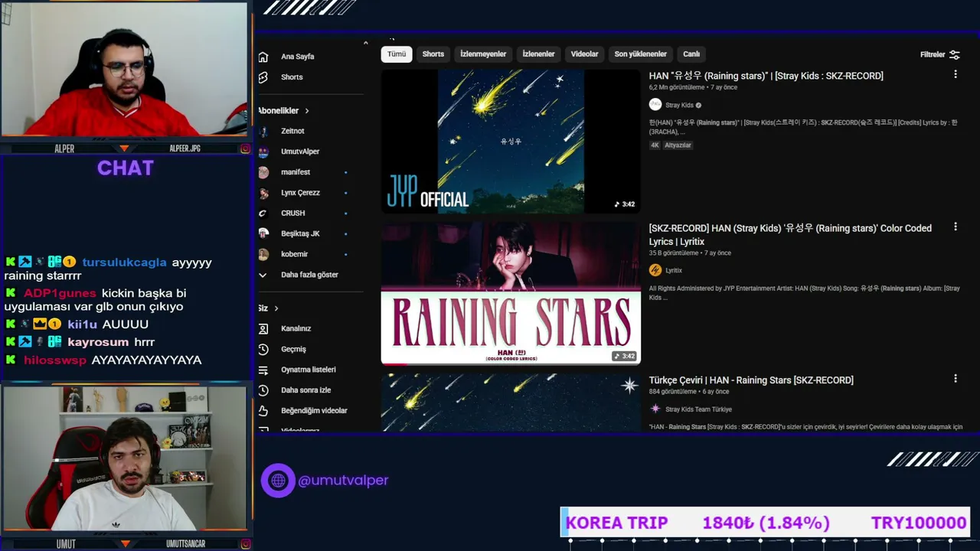
Task: Click the Stray Kids channel avatar
Action: (655, 105)
